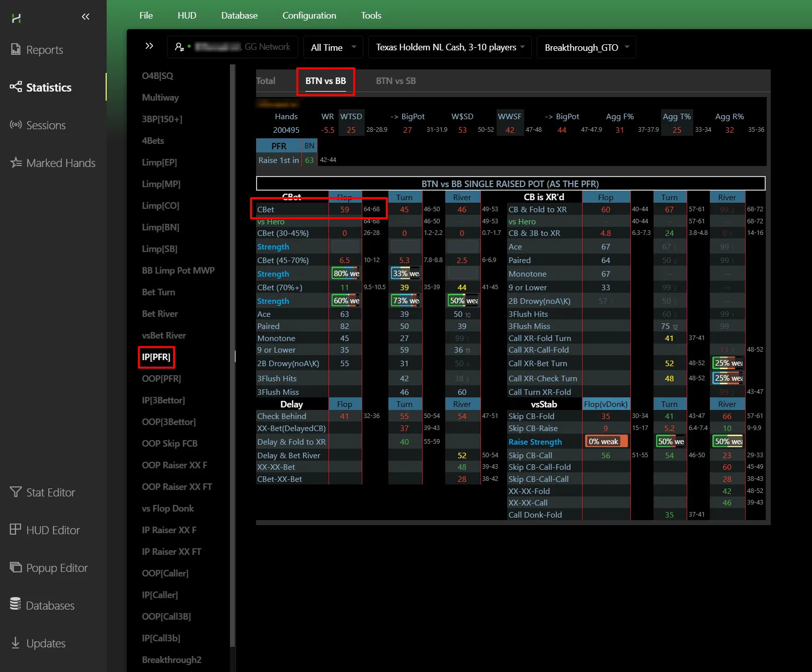
Task: Collapse the left sidebar with double chevron
Action: [x=86, y=17]
